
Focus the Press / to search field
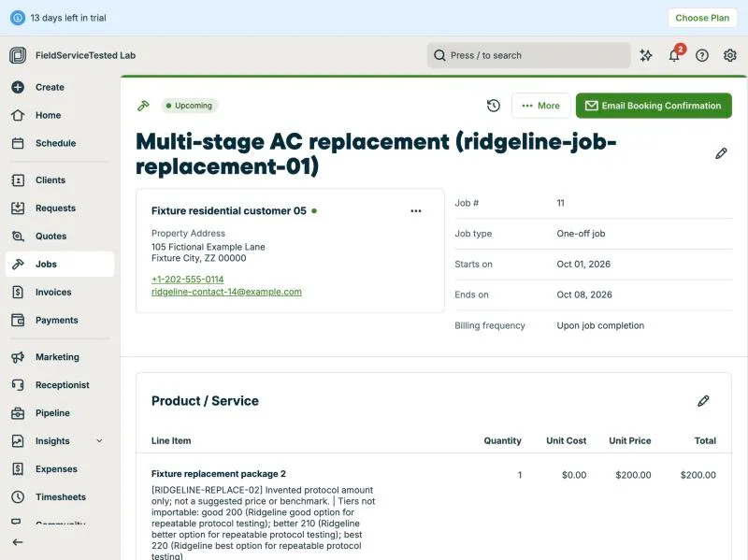528,55
